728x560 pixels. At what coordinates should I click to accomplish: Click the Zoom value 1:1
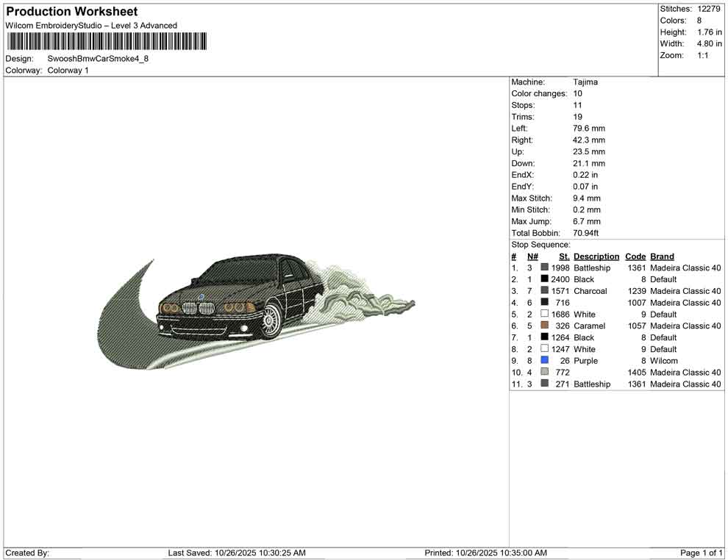[x=702, y=55]
